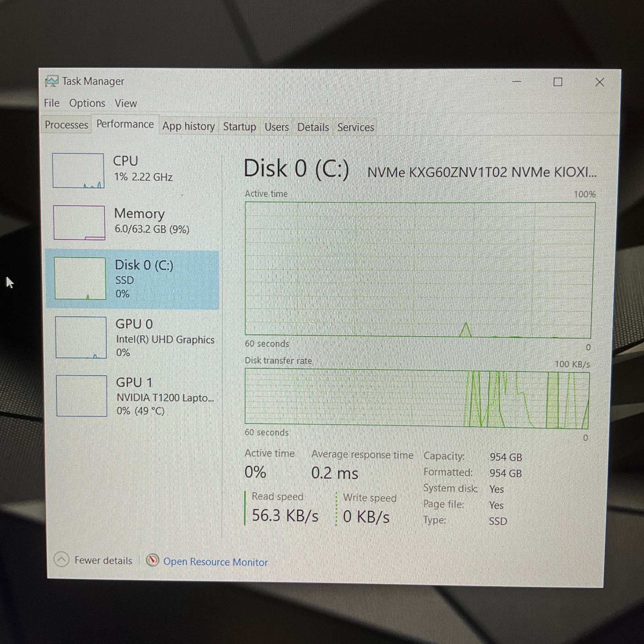Minimize the Task Manager window
Image resolution: width=644 pixels, height=644 pixels.
pyautogui.click(x=517, y=82)
